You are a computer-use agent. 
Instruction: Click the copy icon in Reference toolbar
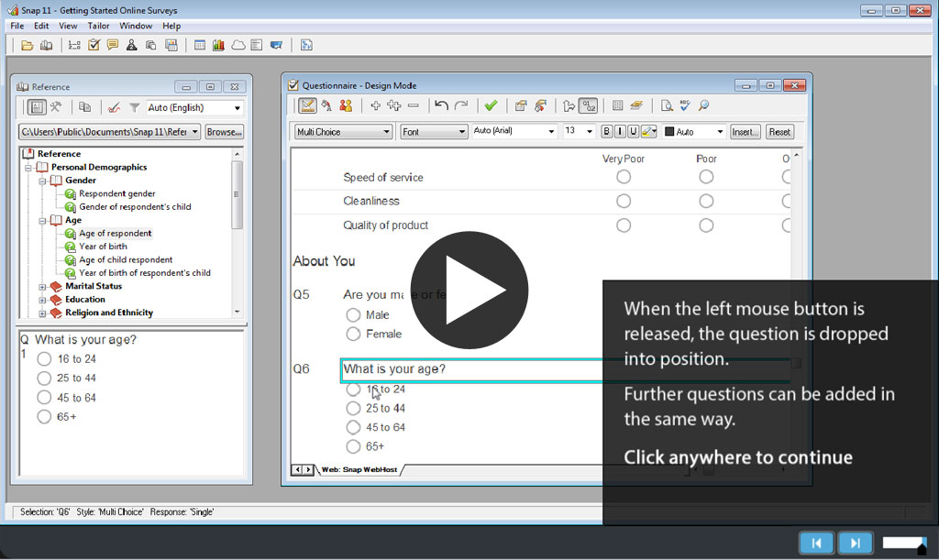tap(85, 108)
